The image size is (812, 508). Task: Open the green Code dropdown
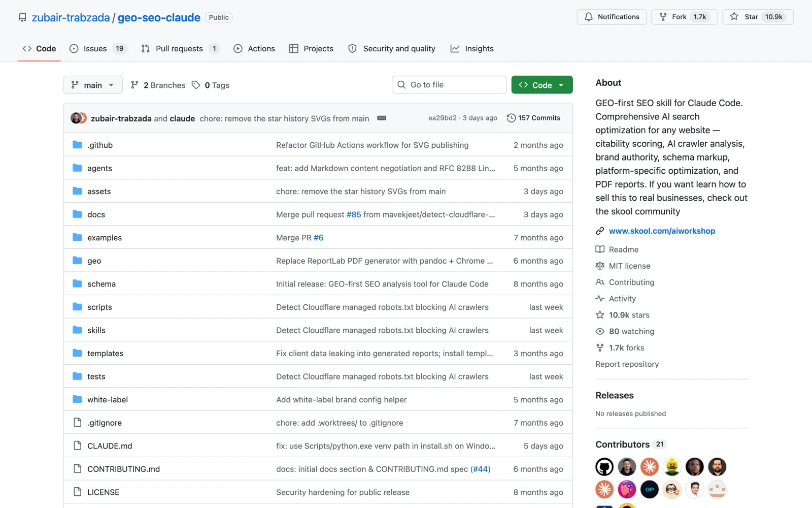542,85
